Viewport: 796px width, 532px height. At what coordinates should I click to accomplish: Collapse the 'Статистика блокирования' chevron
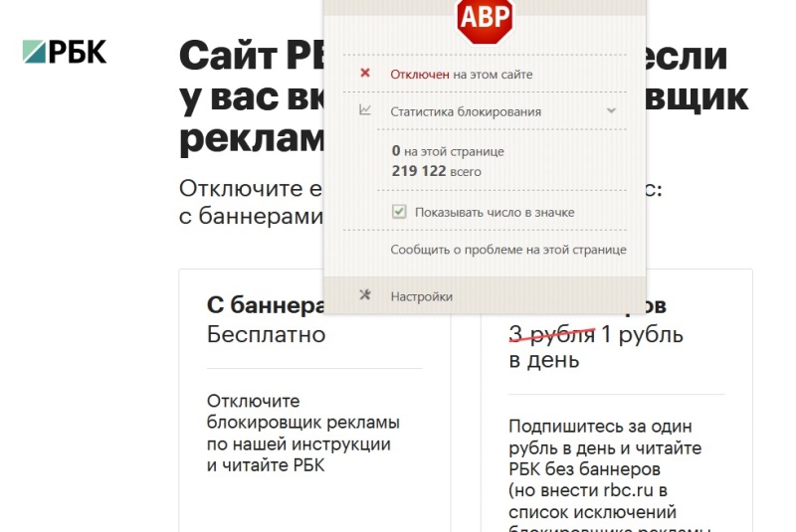pos(611,110)
